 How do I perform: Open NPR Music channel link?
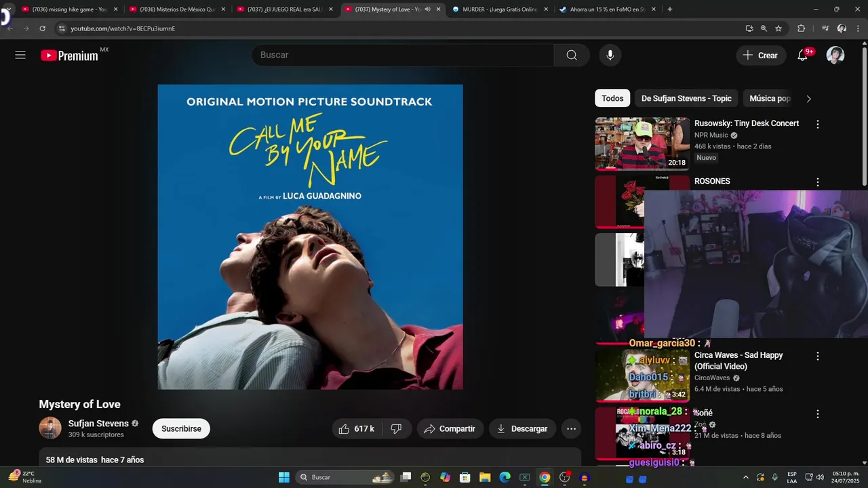point(711,135)
